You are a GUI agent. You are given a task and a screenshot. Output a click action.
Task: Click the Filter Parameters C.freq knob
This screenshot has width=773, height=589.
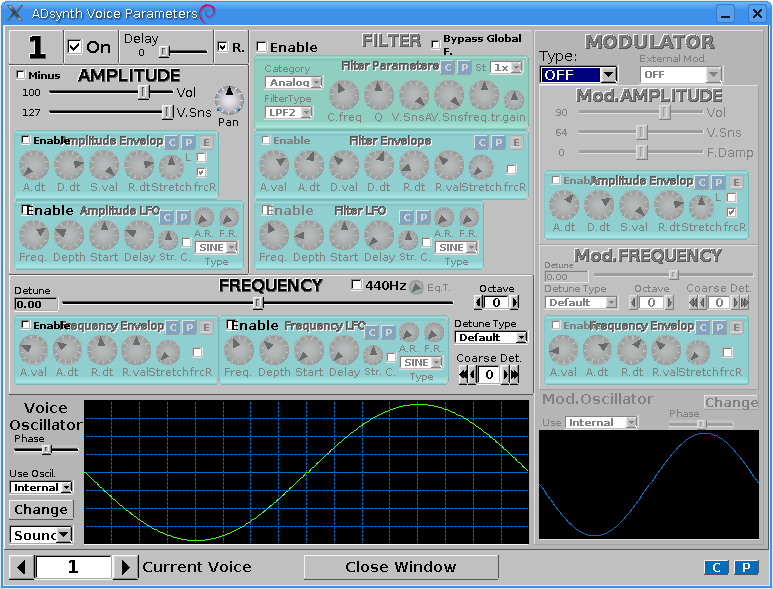(x=344, y=95)
